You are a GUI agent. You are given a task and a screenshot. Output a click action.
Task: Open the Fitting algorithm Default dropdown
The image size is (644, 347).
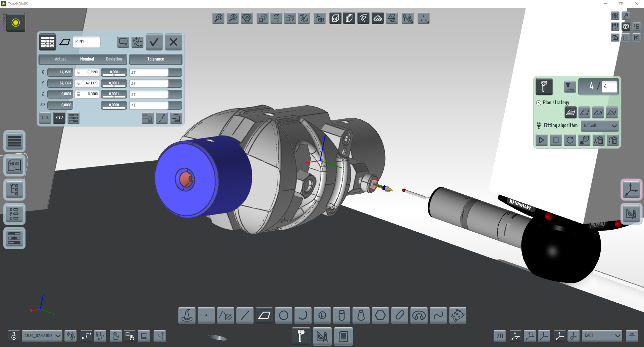[x=600, y=126]
